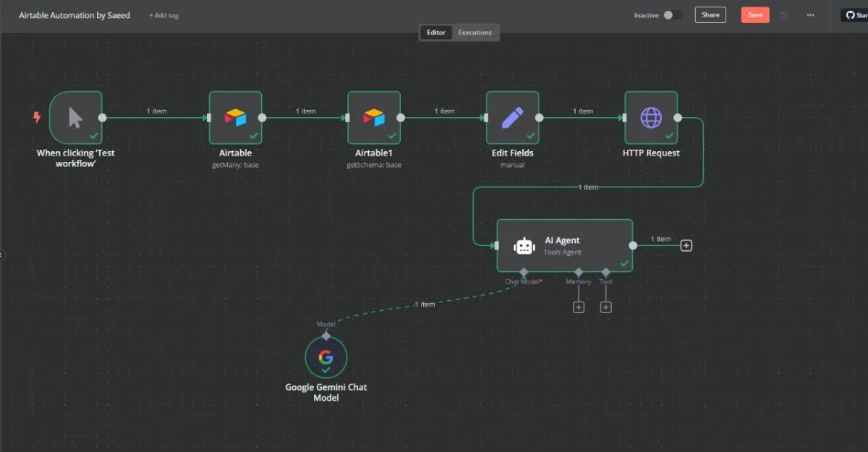Click '1 item' label between trigger and Airtable
The width and height of the screenshot is (868, 452).
156,111
